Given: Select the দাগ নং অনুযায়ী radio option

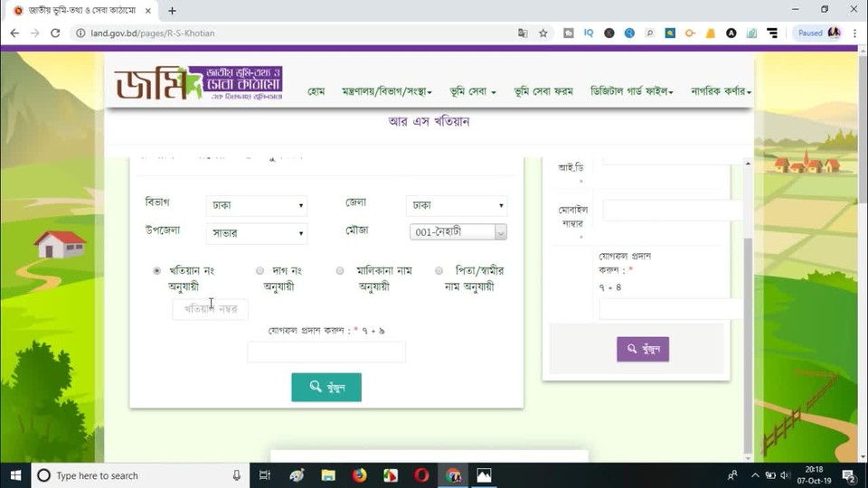Looking at the screenshot, I should [259, 270].
